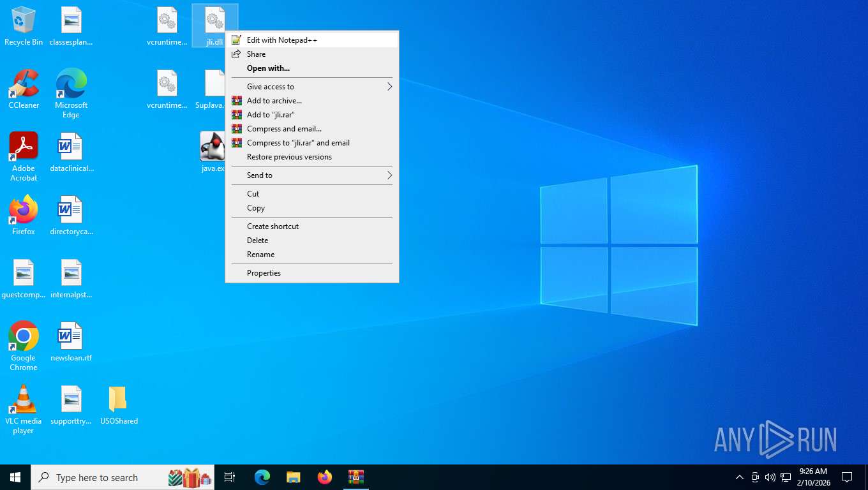The width and height of the screenshot is (868, 490).
Task: Select the java.exe application icon
Action: 213,152
